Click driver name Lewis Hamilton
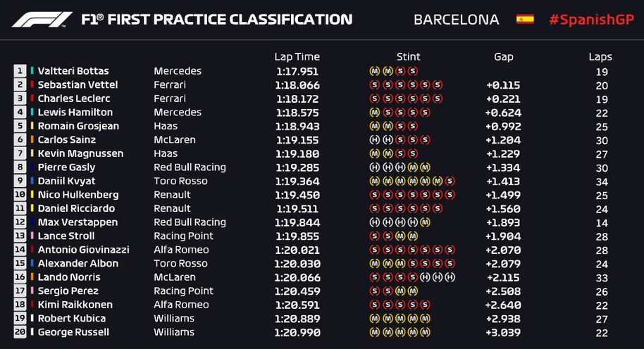This screenshot has height=349, width=644. [75, 113]
